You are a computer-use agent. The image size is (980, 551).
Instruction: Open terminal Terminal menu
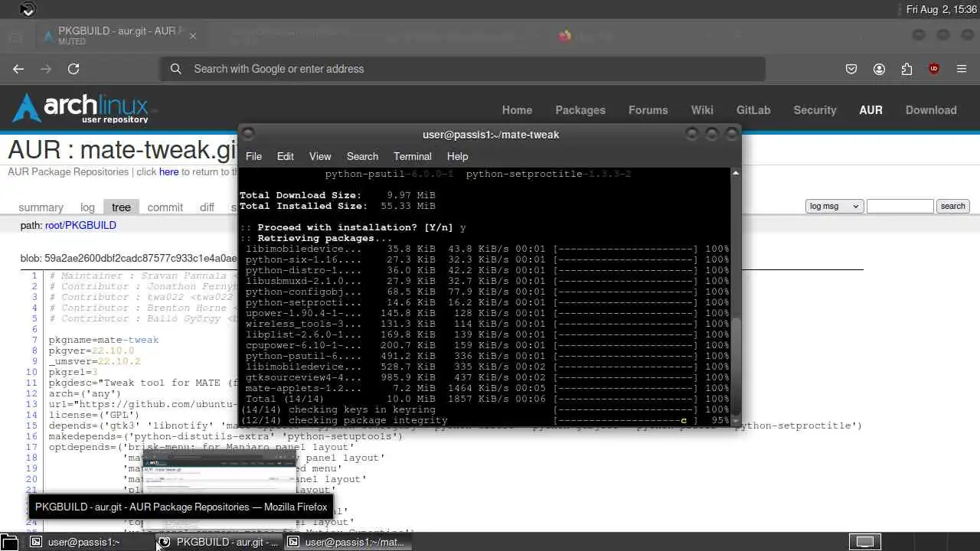click(413, 156)
